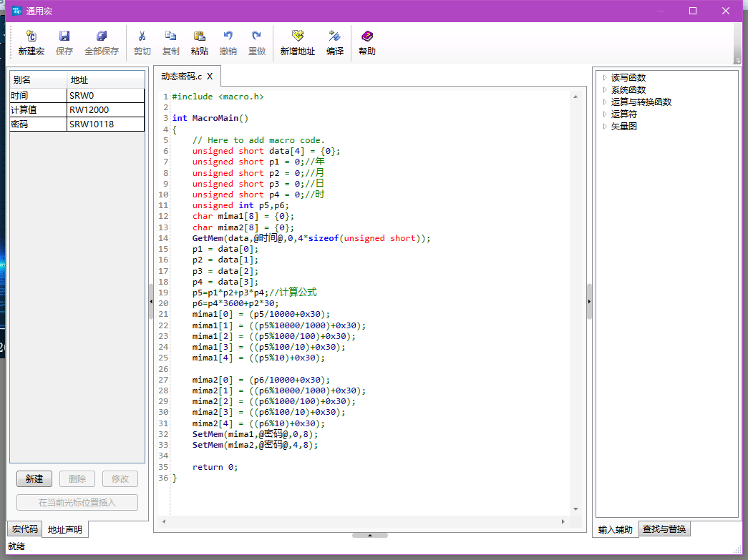
Task: Click the 新建 button below address list
Action: (34, 479)
